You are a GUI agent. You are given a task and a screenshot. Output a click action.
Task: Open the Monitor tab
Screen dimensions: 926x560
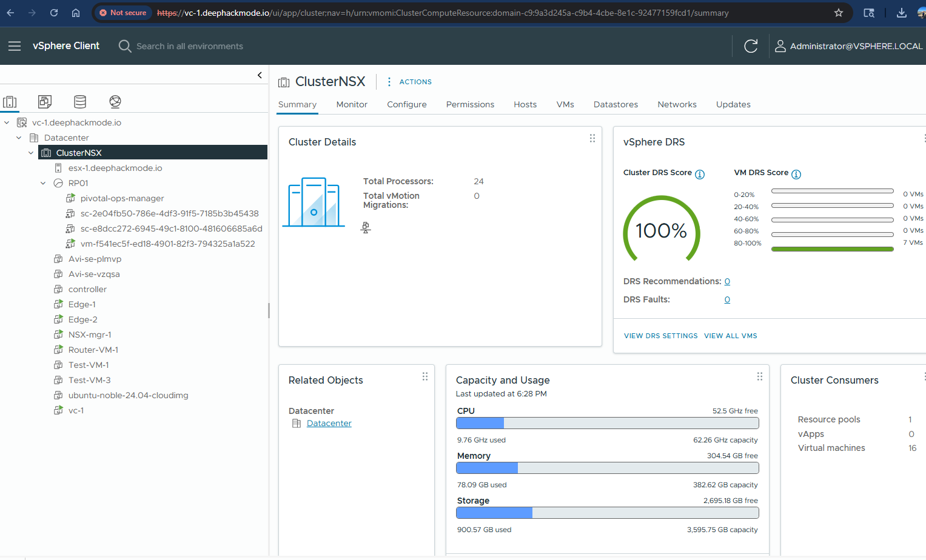352,104
